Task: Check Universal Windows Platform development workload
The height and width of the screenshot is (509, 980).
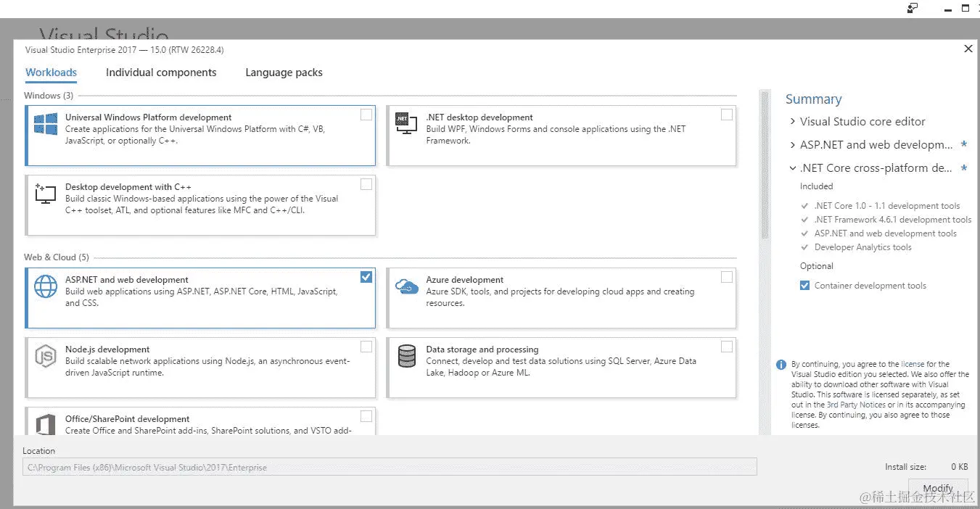Action: [366, 115]
